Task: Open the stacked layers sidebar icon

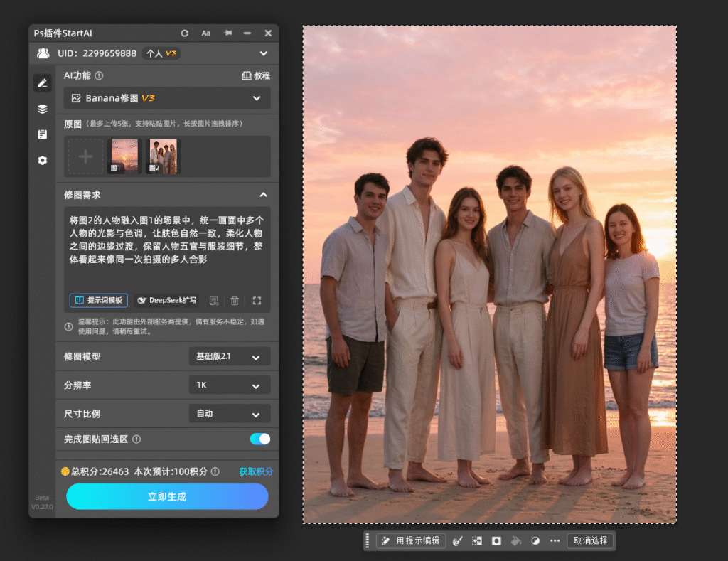Action: (x=42, y=109)
